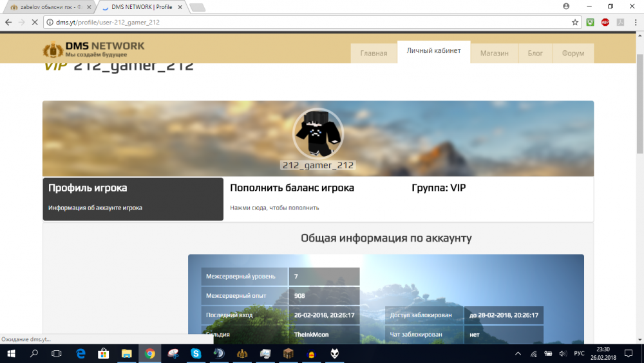644x363 pixels.
Task: Open the Магазин navigation tab
Action: click(x=495, y=53)
